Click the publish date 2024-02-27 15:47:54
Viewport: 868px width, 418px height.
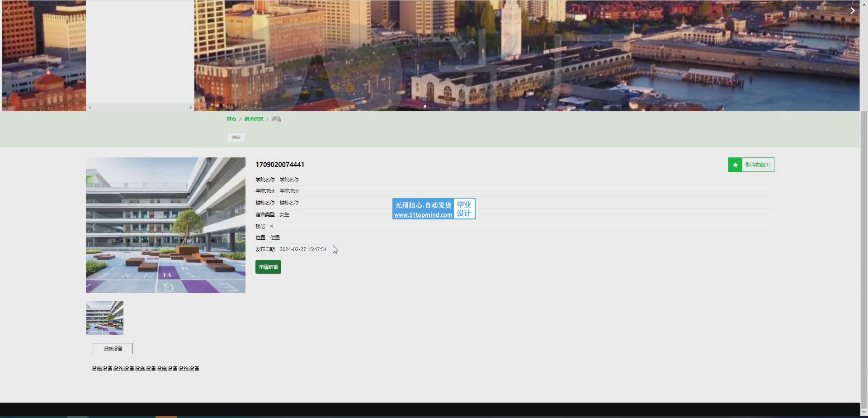point(303,249)
